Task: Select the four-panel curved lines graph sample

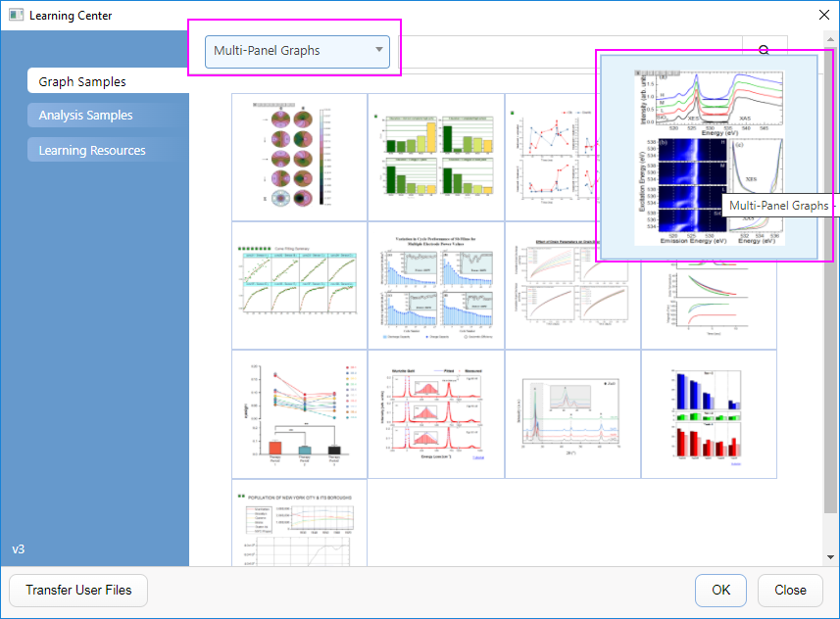Action: pos(572,286)
